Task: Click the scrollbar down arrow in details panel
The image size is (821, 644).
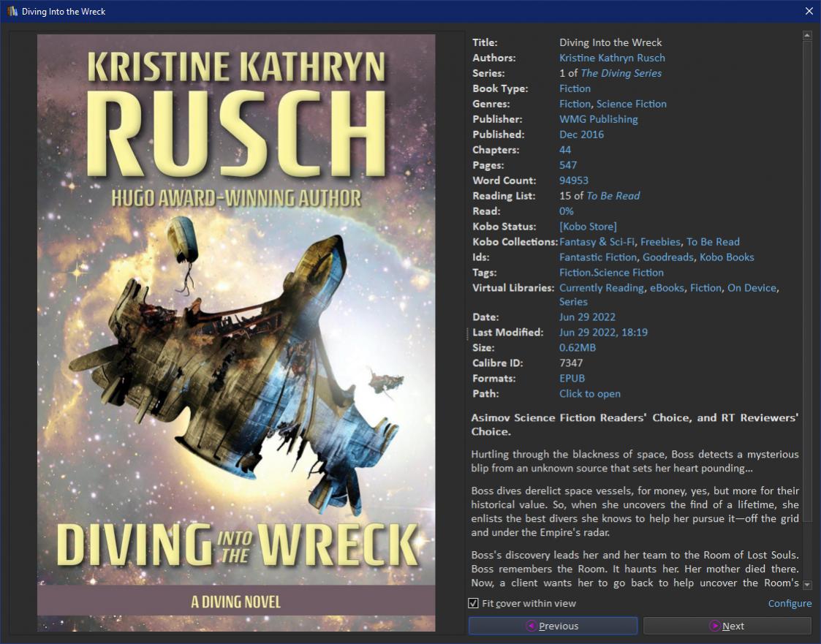Action: (807, 584)
